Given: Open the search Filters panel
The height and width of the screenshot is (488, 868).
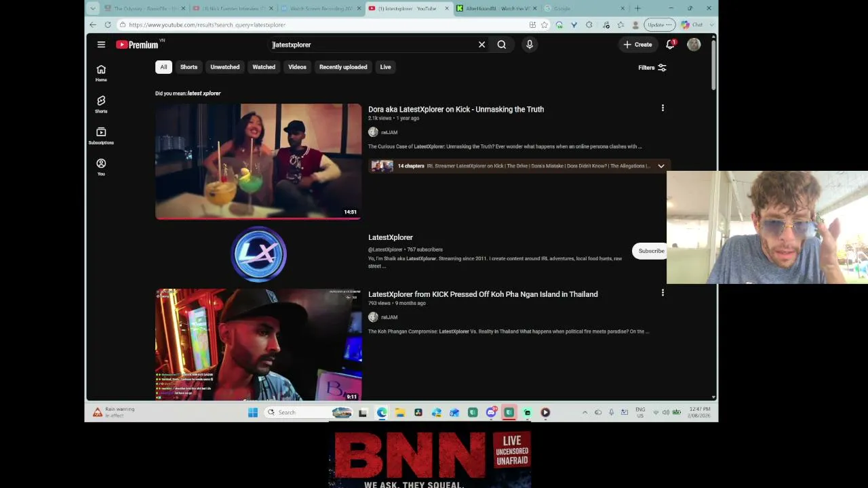Looking at the screenshot, I should click(652, 68).
